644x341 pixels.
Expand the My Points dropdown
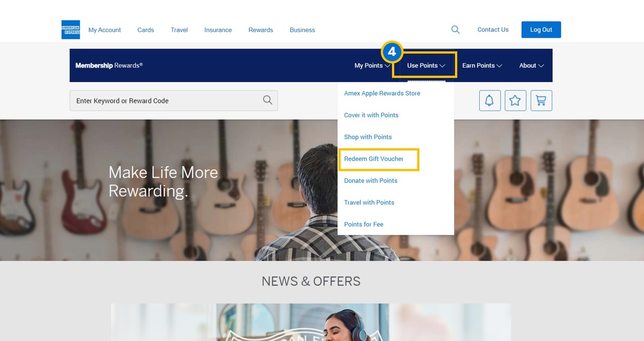(x=372, y=65)
